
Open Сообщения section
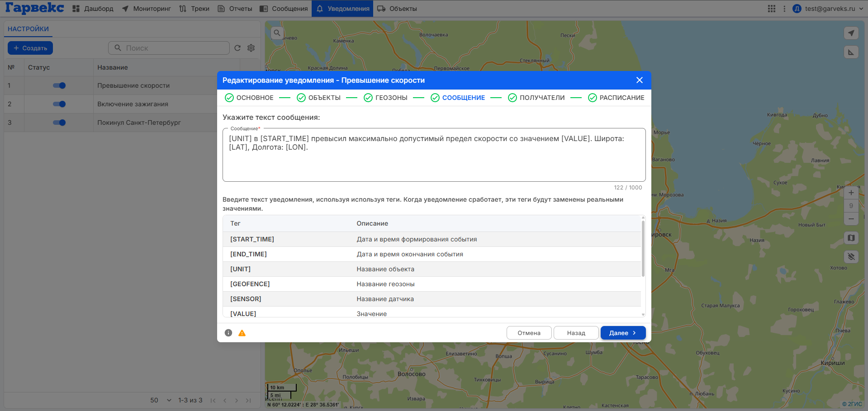pos(284,9)
